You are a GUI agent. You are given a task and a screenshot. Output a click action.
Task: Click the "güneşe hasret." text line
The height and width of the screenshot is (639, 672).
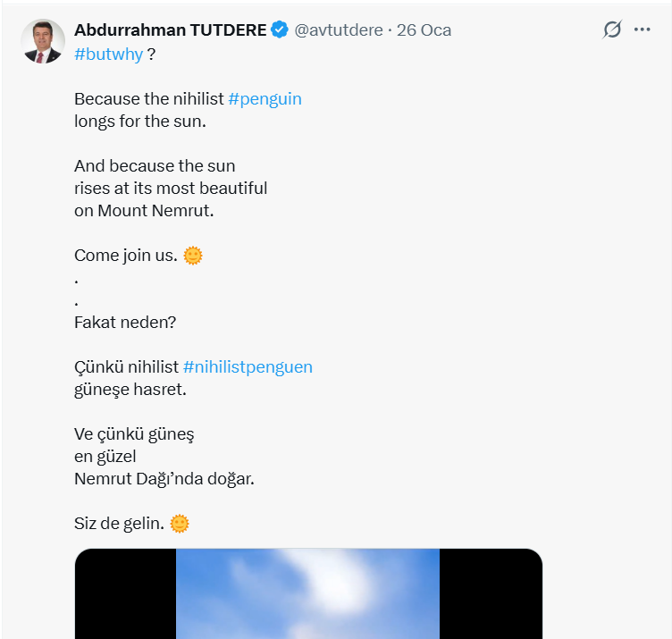(x=129, y=390)
